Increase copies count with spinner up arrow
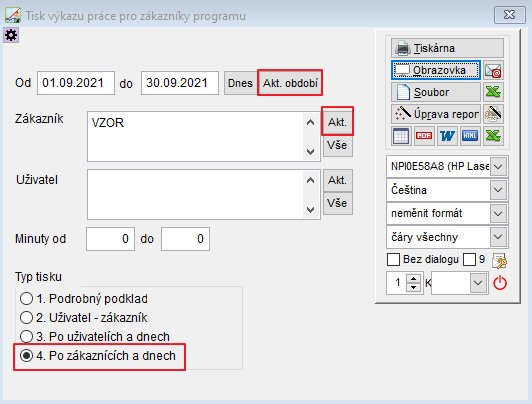 click(x=413, y=279)
